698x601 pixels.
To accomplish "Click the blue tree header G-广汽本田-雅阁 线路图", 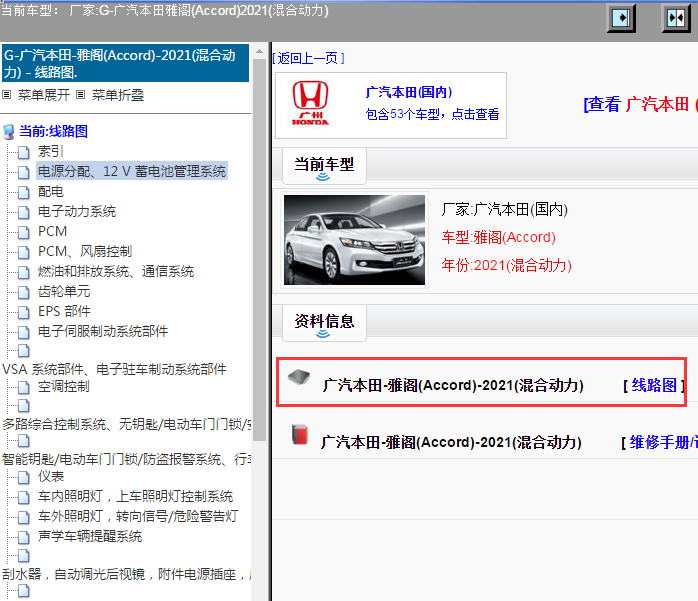I will [126, 63].
